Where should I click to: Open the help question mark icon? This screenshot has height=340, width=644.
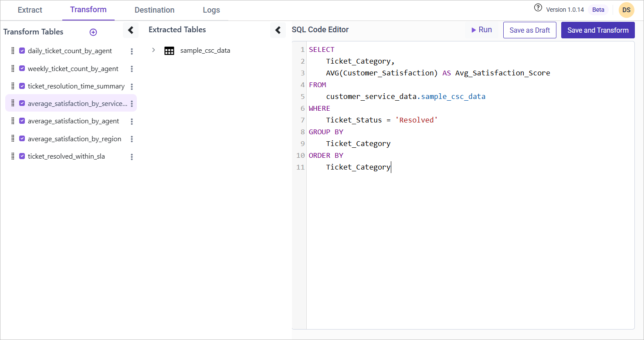538,8
